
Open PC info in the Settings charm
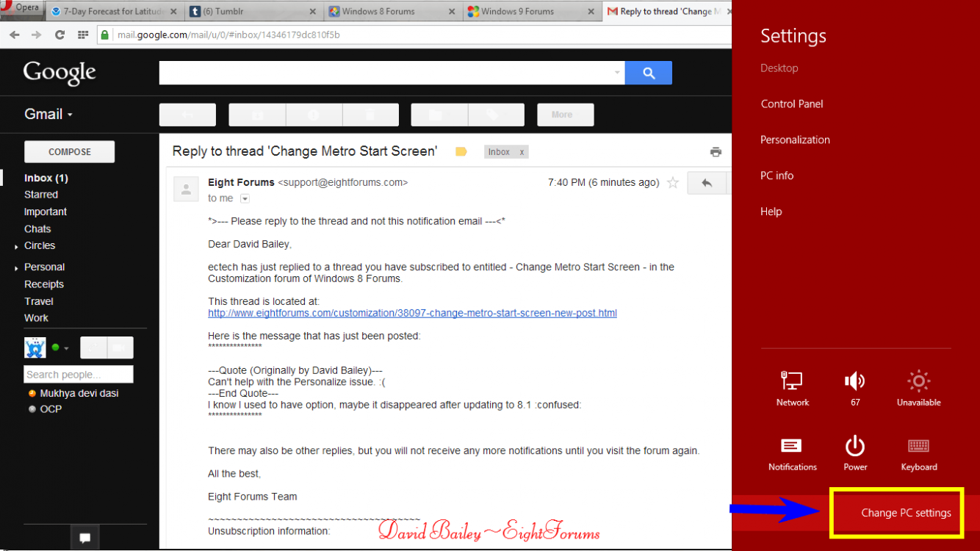pyautogui.click(x=777, y=176)
